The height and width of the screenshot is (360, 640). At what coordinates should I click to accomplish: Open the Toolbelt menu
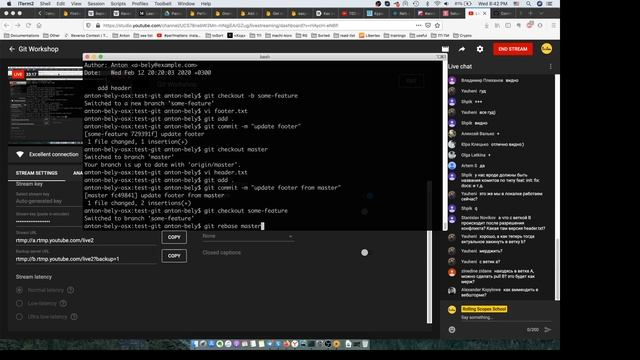pyautogui.click(x=162, y=3)
